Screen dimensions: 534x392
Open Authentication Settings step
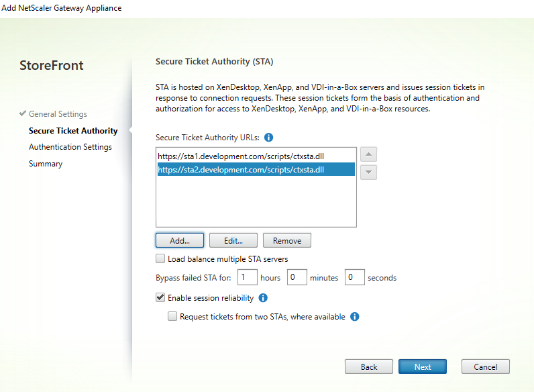(70, 147)
